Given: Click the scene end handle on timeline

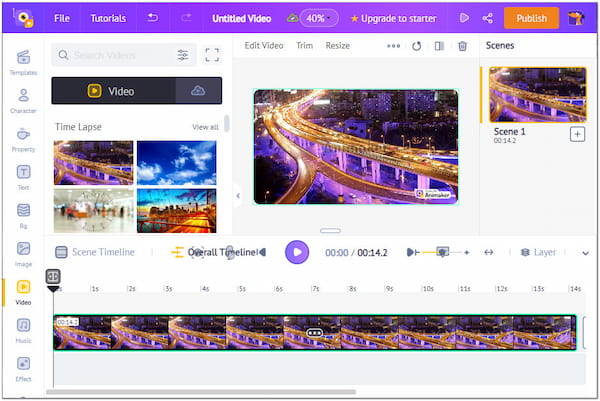Looking at the screenshot, I should 584,333.
